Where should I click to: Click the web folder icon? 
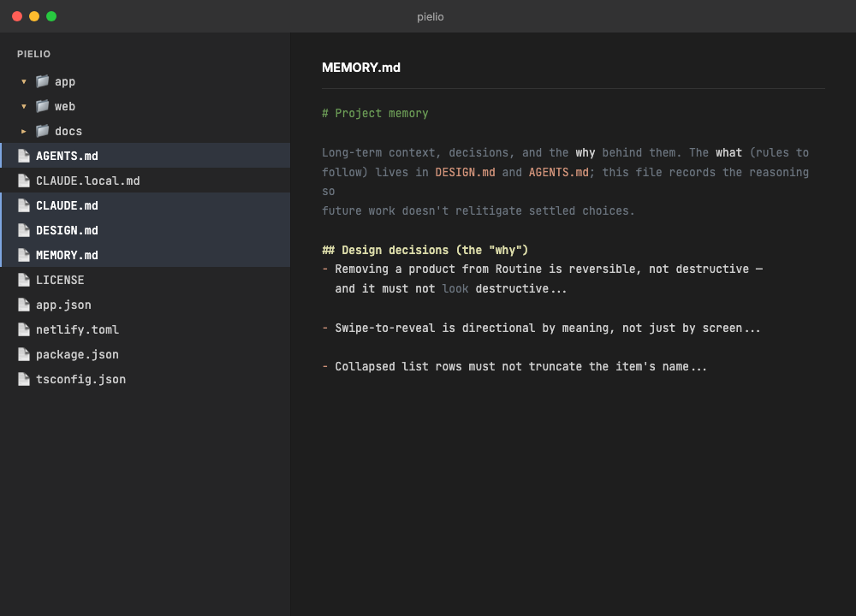pos(43,106)
